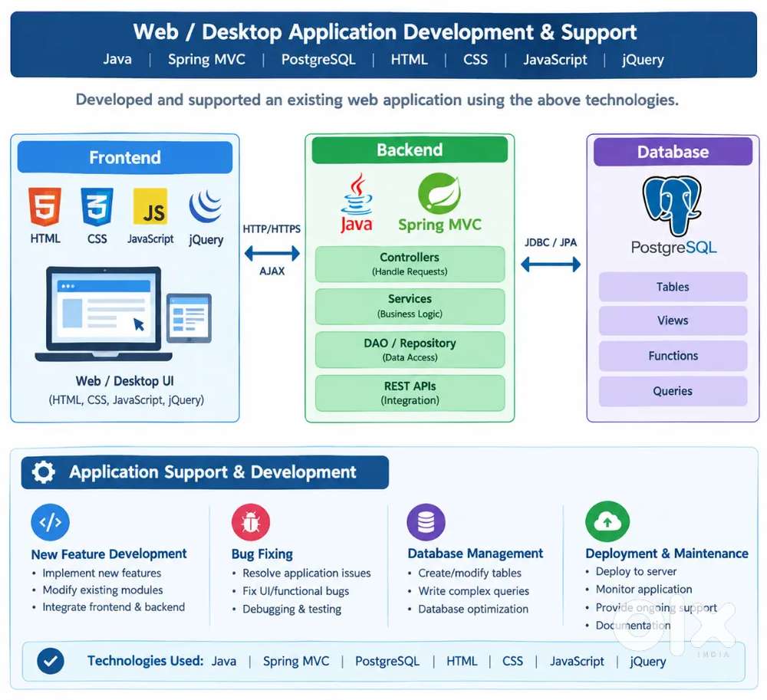Click the tablet device illustration
Image resolution: width=767 pixels, height=700 pixels.
pyautogui.click(x=189, y=318)
